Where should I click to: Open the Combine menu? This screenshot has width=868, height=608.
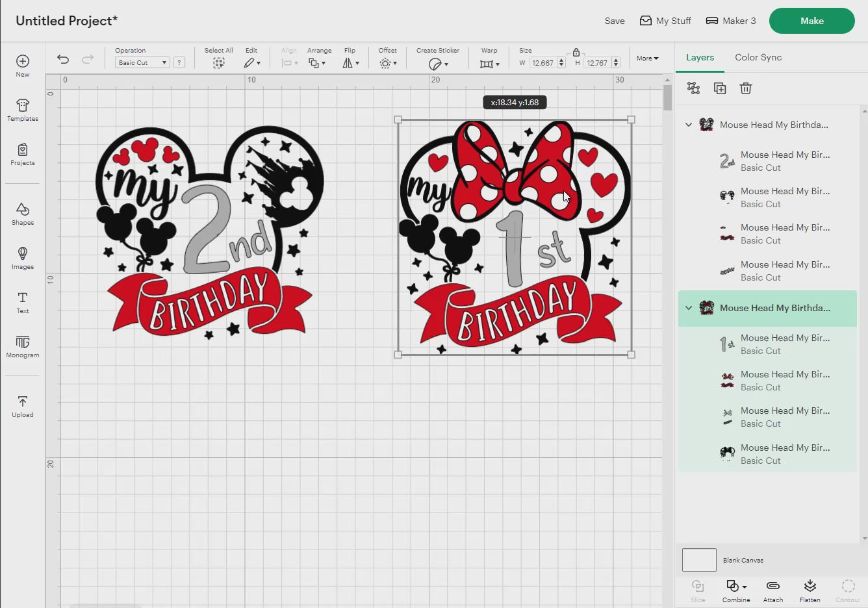tap(736, 590)
